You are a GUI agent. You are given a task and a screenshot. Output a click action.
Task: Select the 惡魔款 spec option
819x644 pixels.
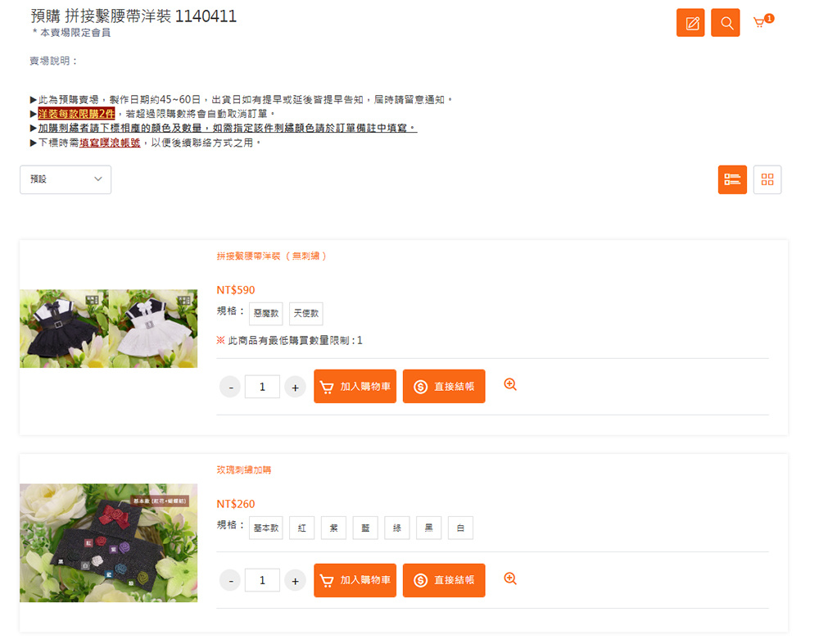[x=266, y=313]
